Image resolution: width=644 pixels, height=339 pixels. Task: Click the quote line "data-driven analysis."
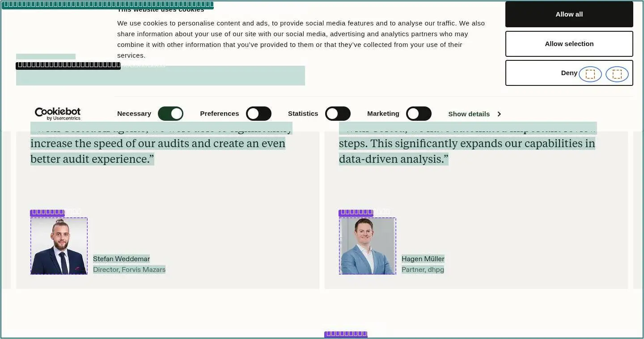pos(394,159)
